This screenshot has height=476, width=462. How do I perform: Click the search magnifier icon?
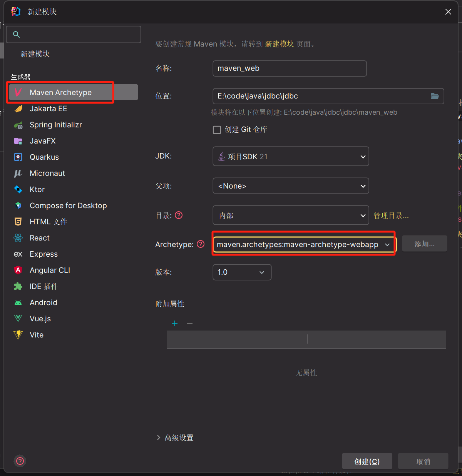(x=17, y=35)
